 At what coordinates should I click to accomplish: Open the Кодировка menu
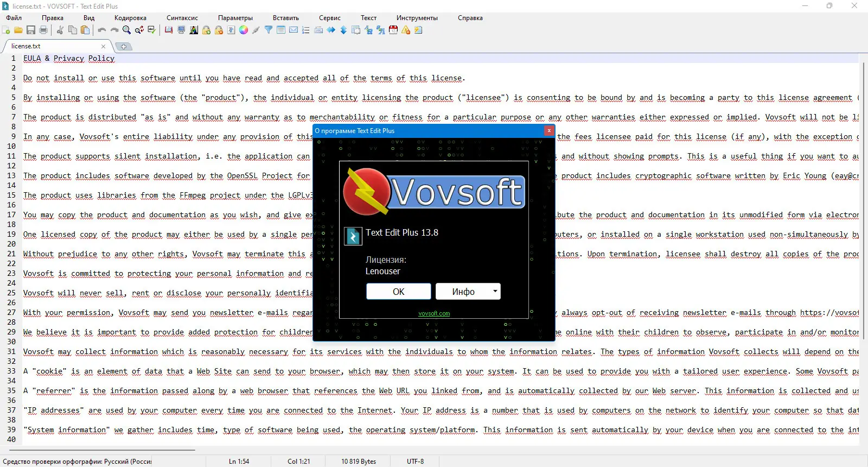[130, 18]
